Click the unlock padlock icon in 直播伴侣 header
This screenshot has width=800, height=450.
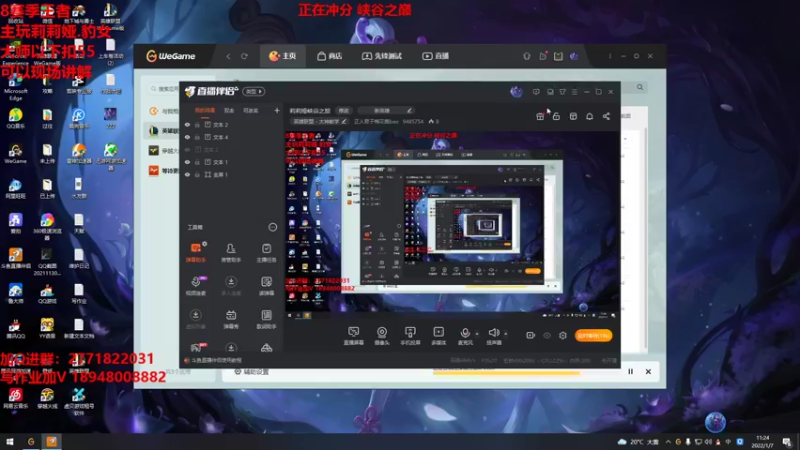click(556, 116)
